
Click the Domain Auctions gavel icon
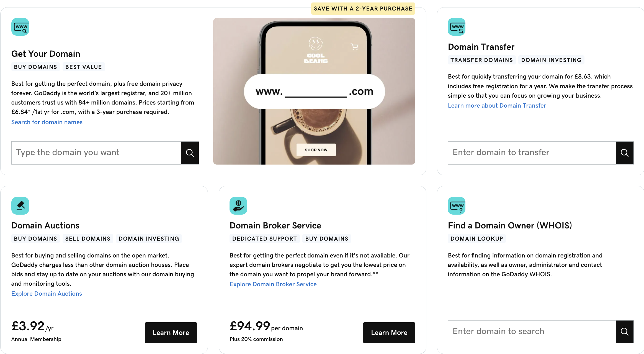20,206
